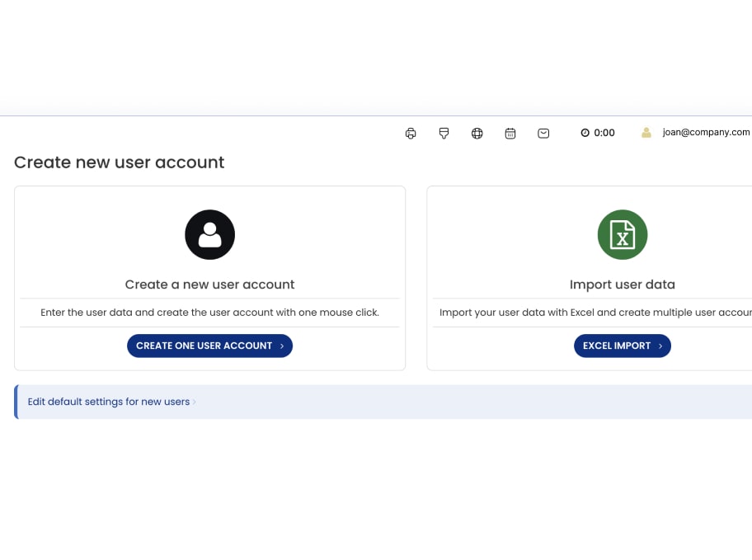Click the 'Create new user account' page title
Viewport: 752px width, 560px height.
pos(120,162)
